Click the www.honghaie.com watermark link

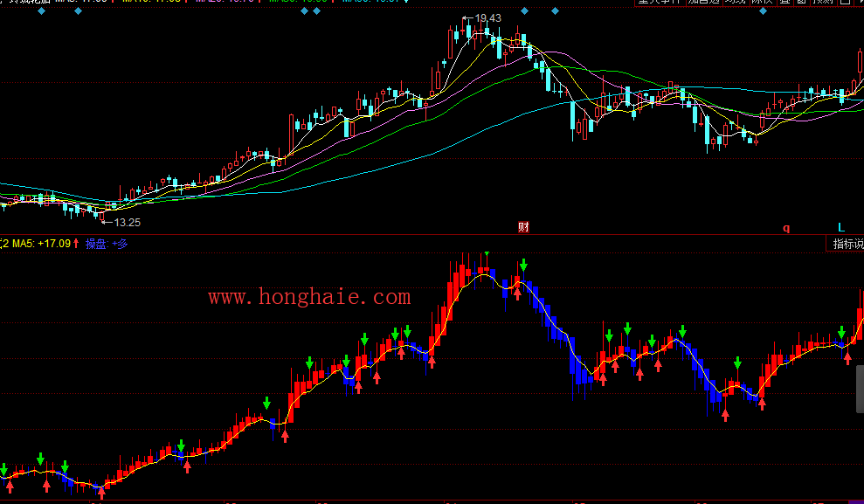pos(309,298)
